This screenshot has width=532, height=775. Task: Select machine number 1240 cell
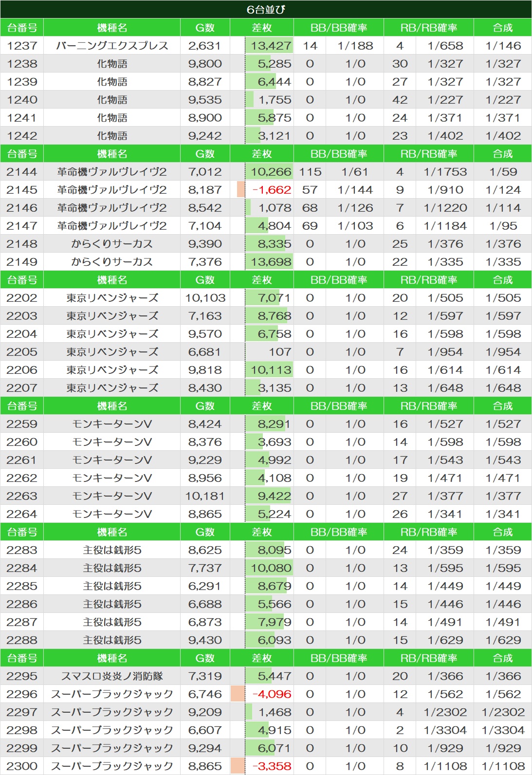[22, 100]
